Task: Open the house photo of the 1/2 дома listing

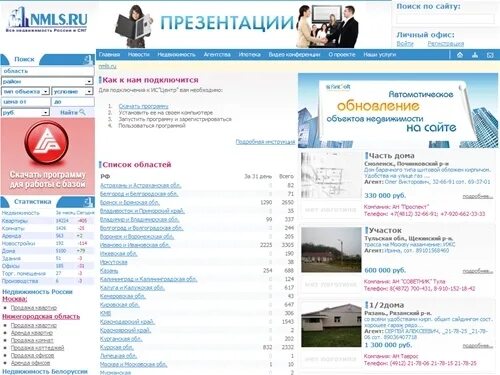Action: click(331, 325)
